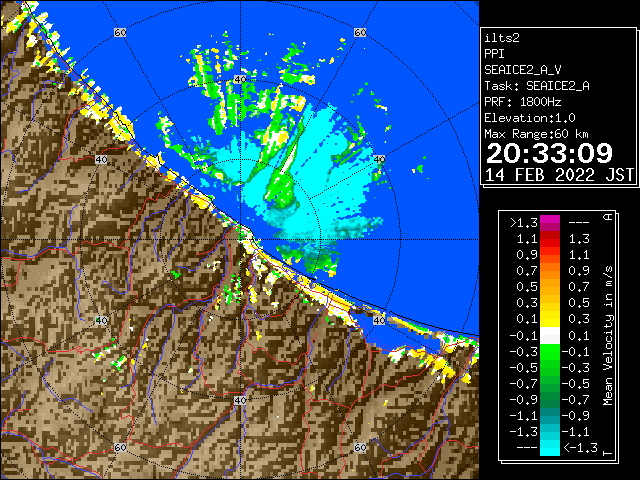
Task: Click the ">1.3" legend label
Action: coord(524,223)
